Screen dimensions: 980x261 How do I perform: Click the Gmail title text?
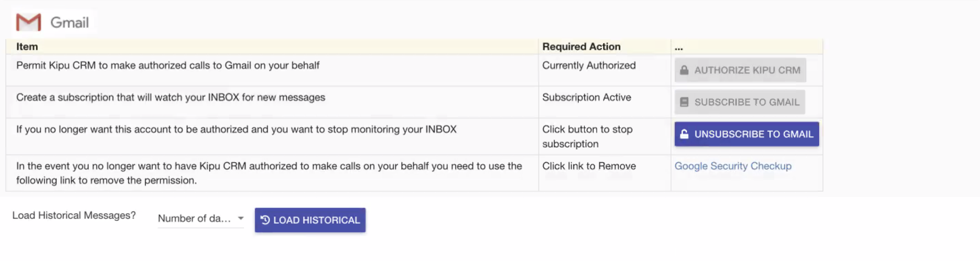(x=70, y=22)
